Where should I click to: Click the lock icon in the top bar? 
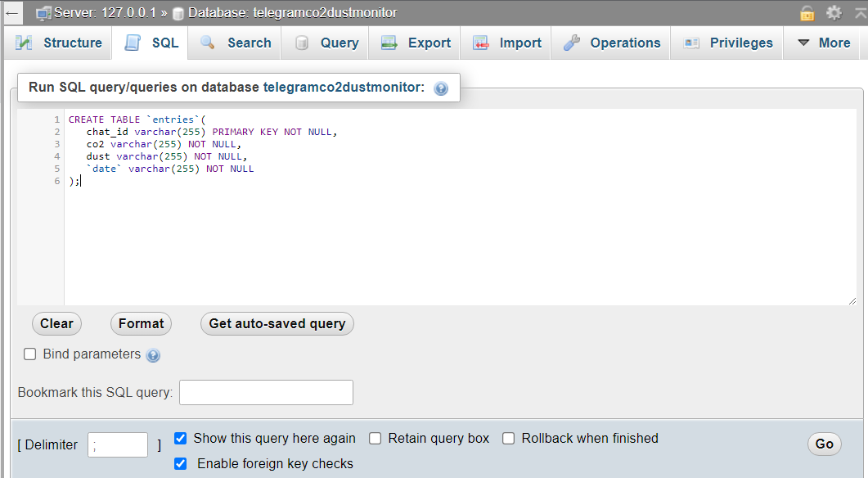tap(807, 13)
